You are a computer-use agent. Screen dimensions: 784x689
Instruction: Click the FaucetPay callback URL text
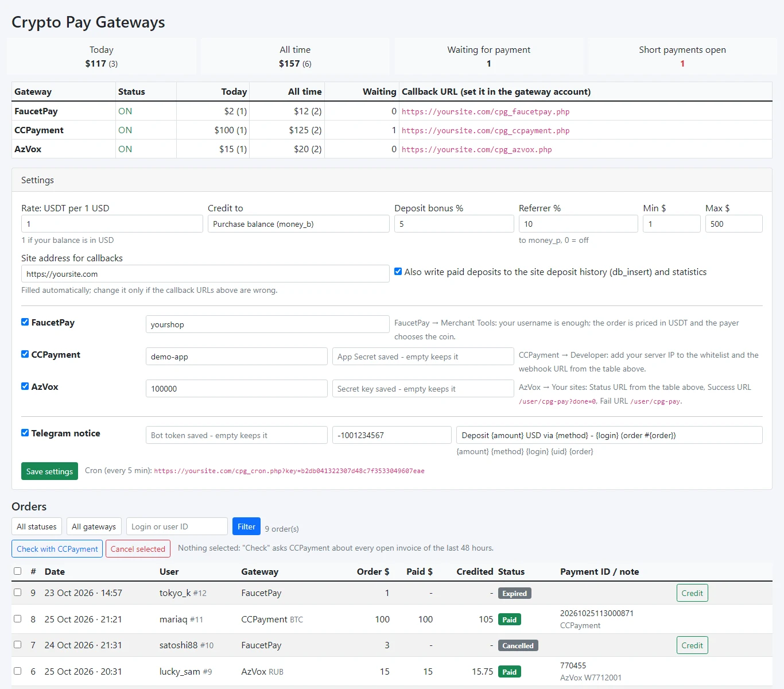click(x=486, y=111)
